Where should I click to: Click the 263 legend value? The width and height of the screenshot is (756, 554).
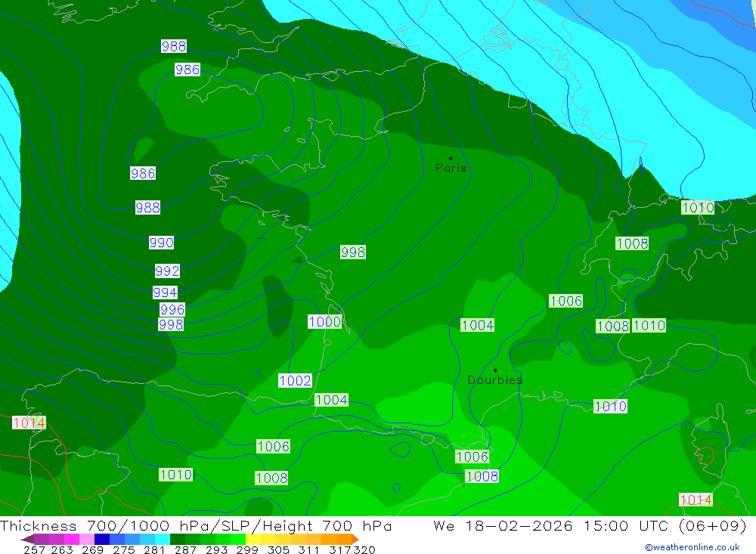tap(62, 550)
